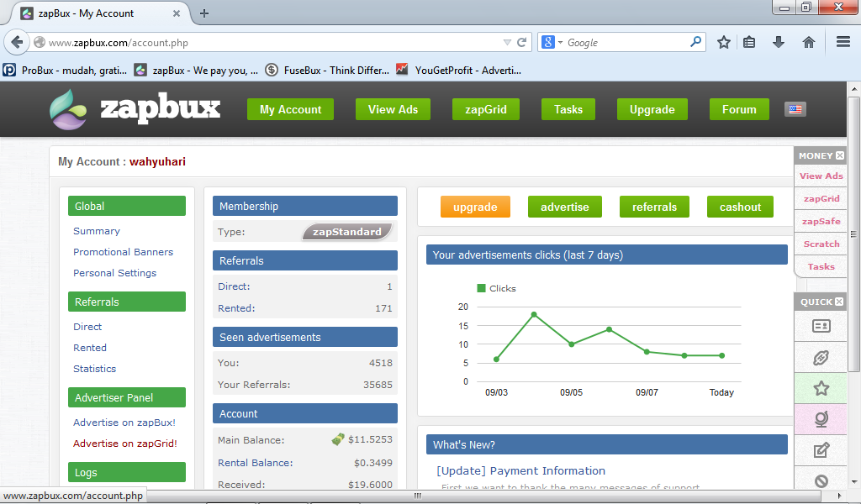The image size is (861, 504).
Task: Open the profile card icon in QUICK panel
Action: tap(820, 326)
